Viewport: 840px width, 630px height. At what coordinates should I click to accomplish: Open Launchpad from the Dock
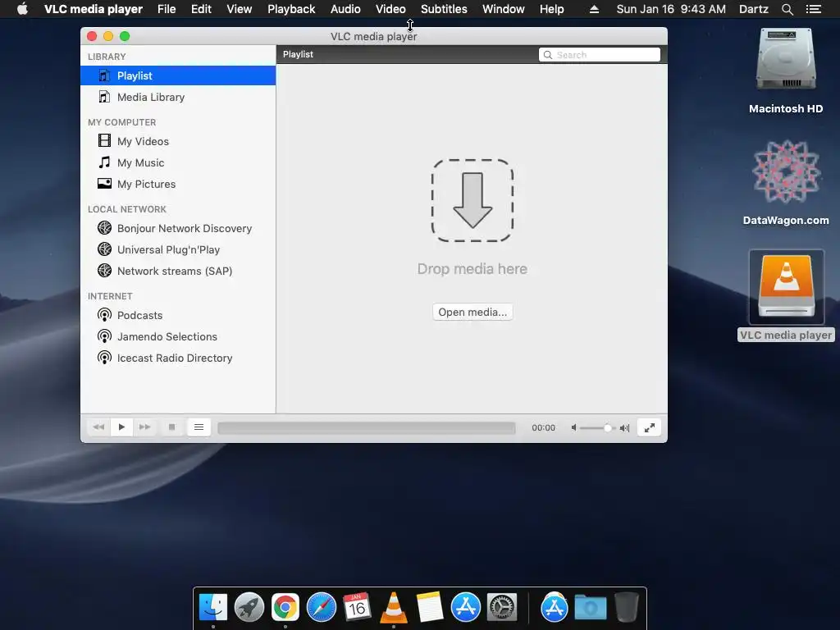(x=249, y=608)
